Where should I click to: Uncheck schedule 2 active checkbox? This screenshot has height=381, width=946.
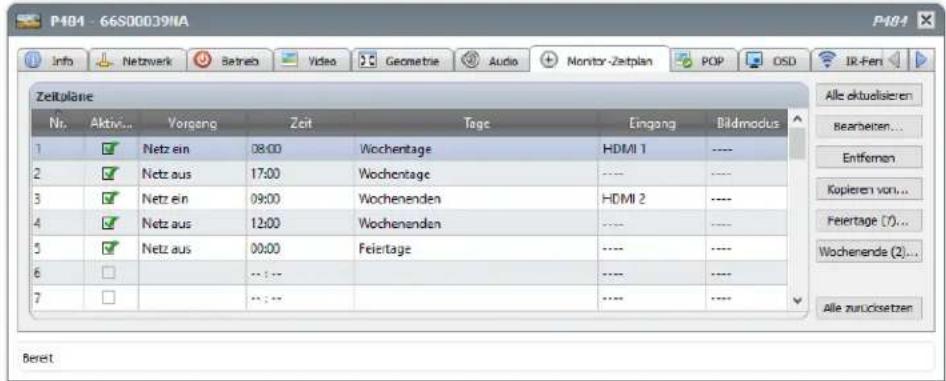(110, 174)
